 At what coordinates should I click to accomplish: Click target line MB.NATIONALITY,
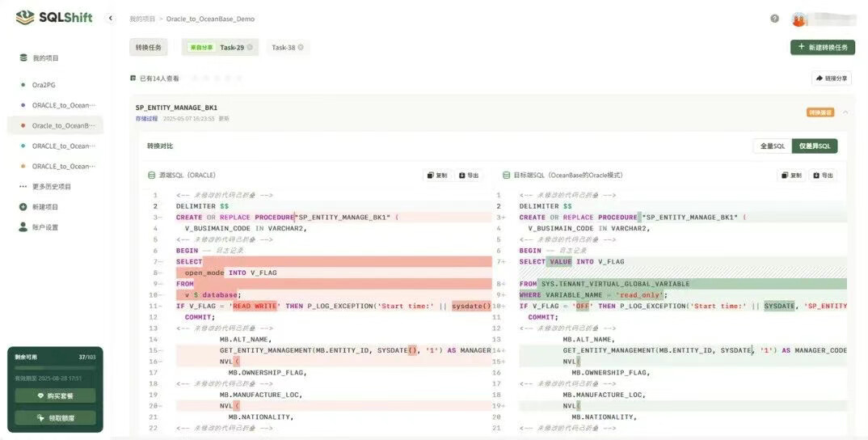[605, 417]
